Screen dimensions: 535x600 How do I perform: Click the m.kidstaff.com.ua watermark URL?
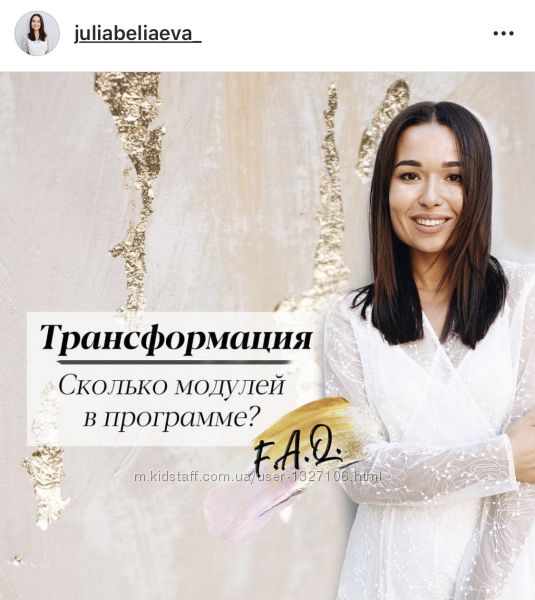click(258, 477)
